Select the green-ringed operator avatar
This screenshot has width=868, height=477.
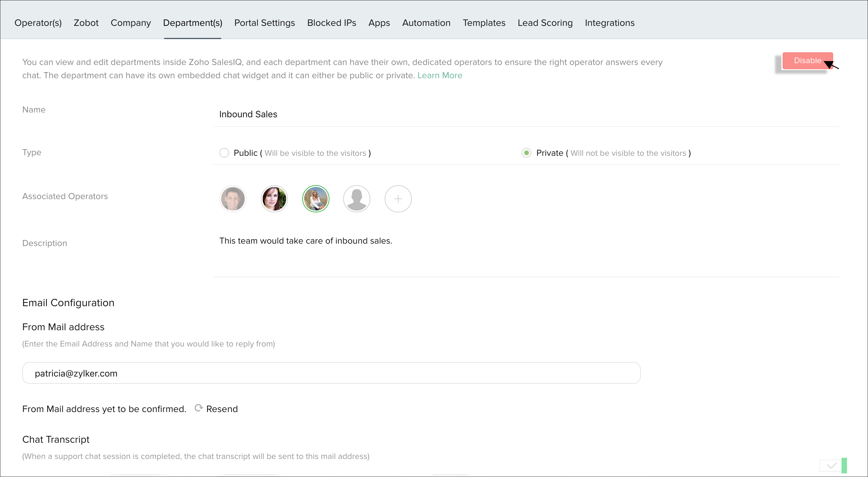[x=315, y=199]
